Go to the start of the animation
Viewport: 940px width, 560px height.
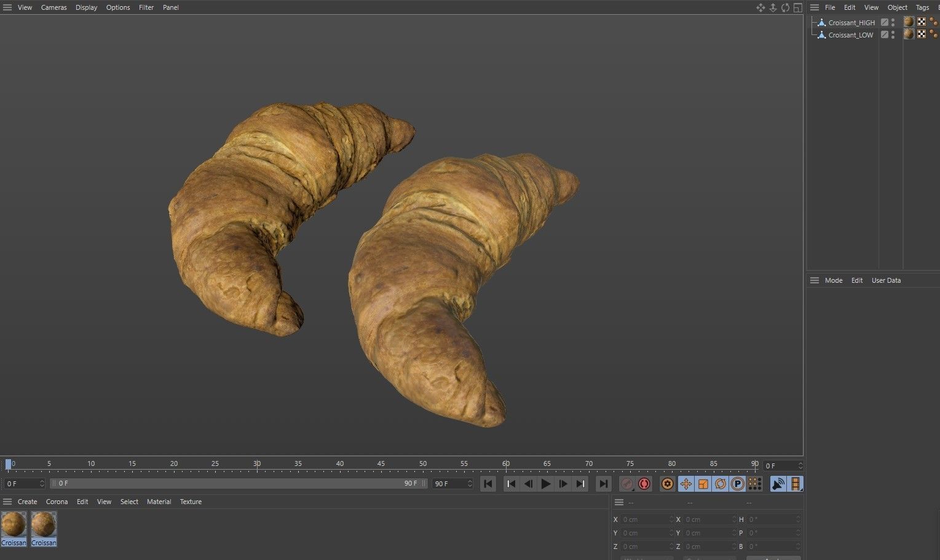[488, 484]
